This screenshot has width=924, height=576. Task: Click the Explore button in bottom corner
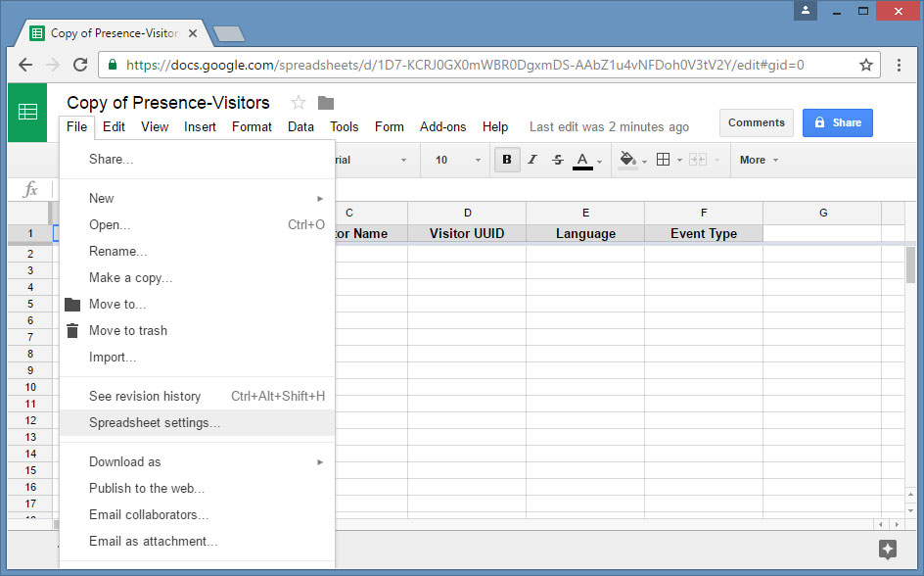coord(888,549)
